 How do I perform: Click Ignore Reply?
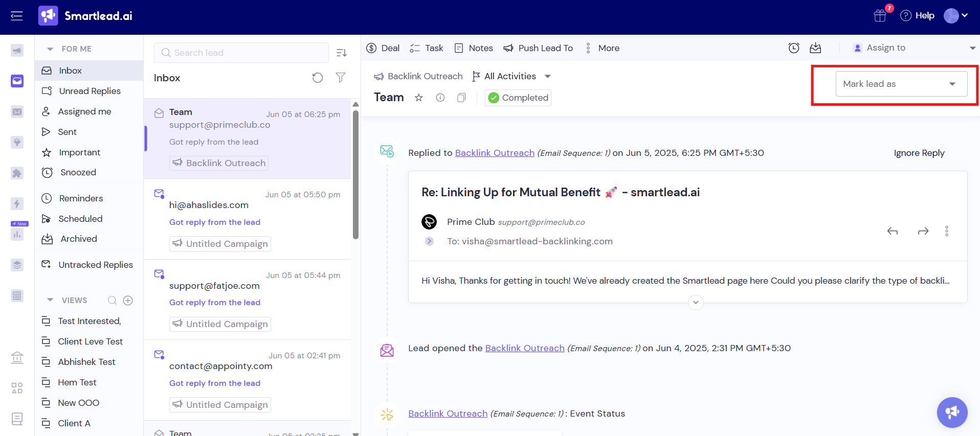point(919,153)
